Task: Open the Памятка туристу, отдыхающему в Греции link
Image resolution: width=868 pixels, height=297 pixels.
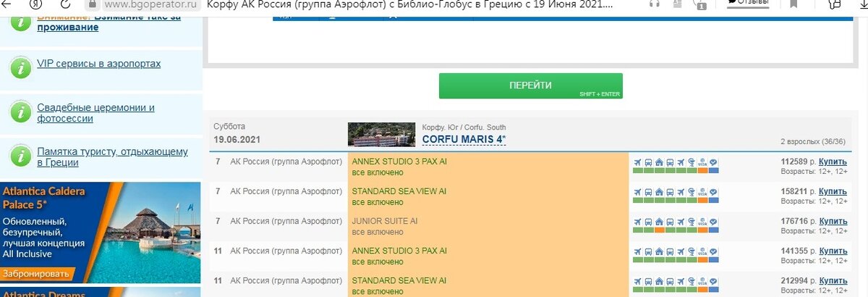Action: [x=113, y=157]
